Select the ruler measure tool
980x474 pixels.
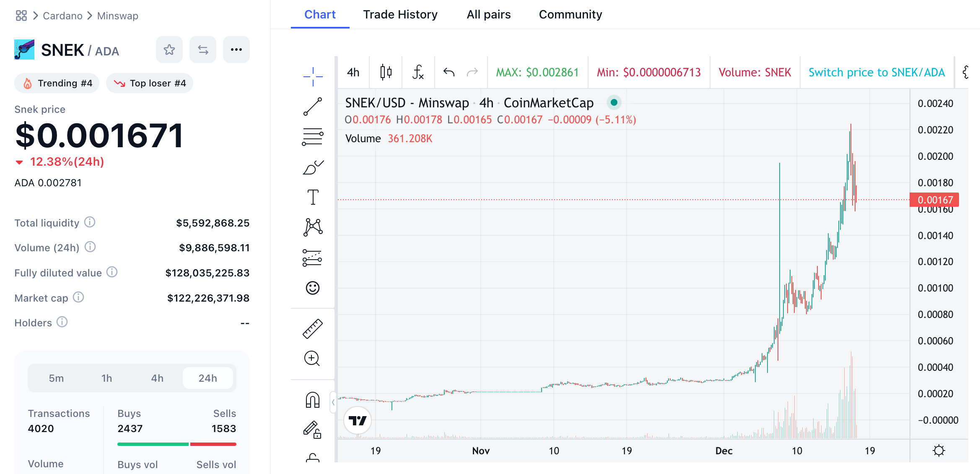(x=313, y=328)
